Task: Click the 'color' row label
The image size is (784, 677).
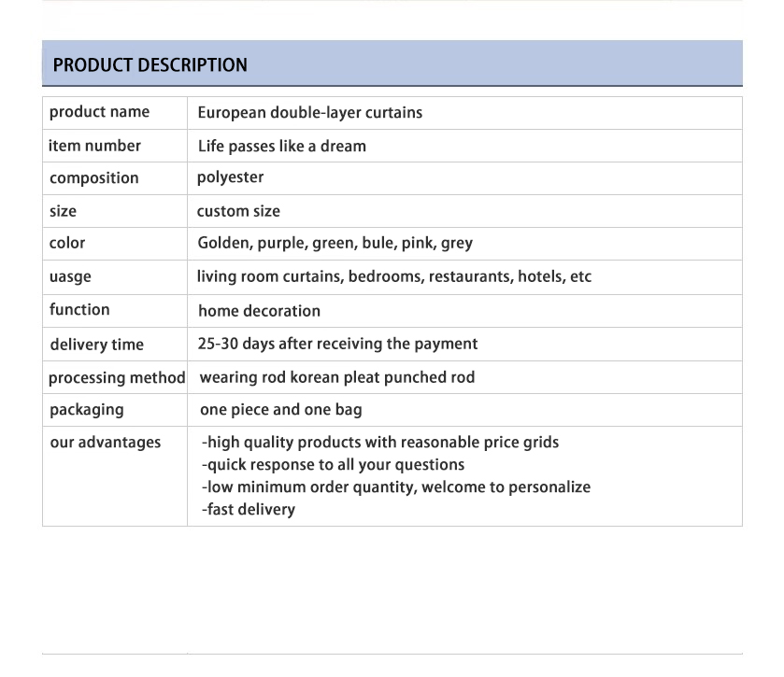Action: 67,243
